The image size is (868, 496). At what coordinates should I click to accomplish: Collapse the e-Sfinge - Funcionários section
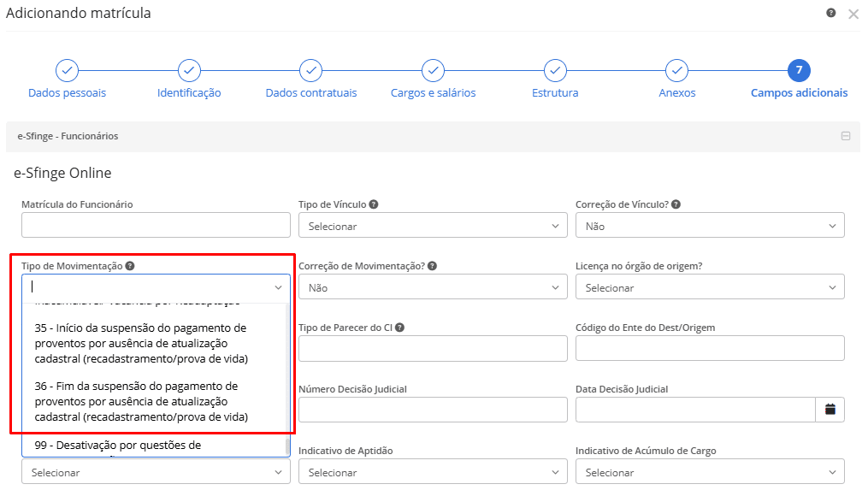(845, 136)
